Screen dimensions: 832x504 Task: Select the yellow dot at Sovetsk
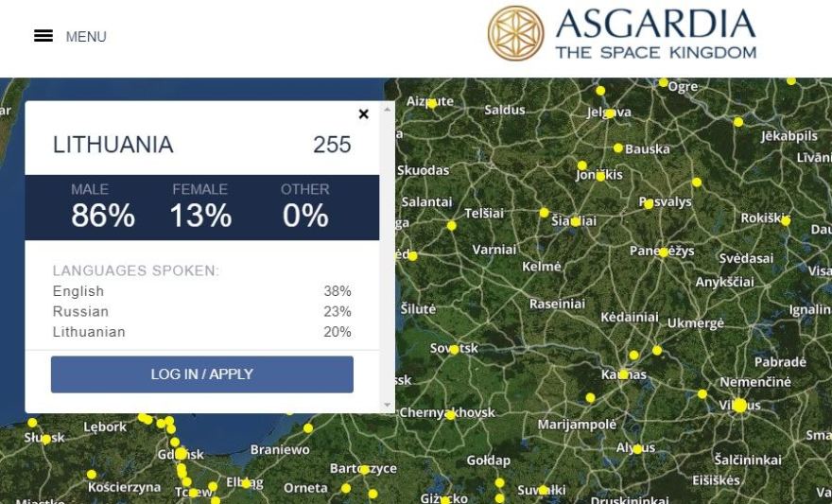coord(454,350)
